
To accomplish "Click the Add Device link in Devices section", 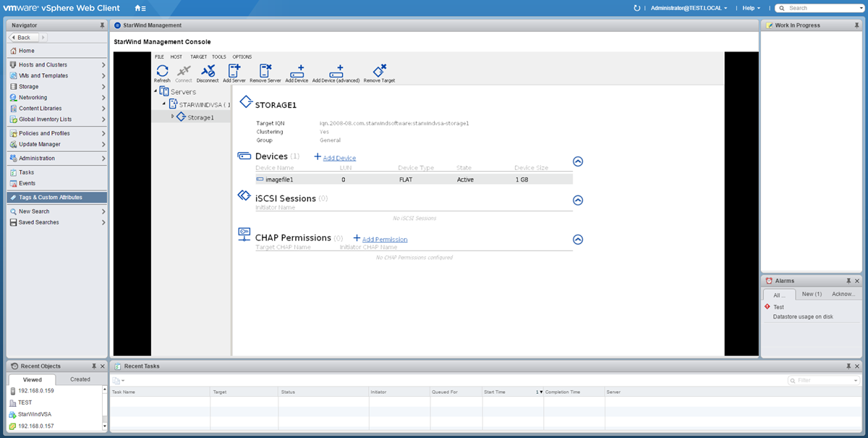I will coord(339,158).
